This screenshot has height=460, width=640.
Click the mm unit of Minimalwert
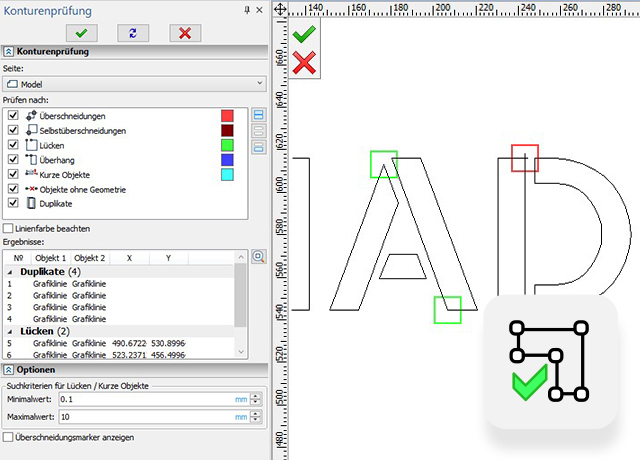click(241, 400)
